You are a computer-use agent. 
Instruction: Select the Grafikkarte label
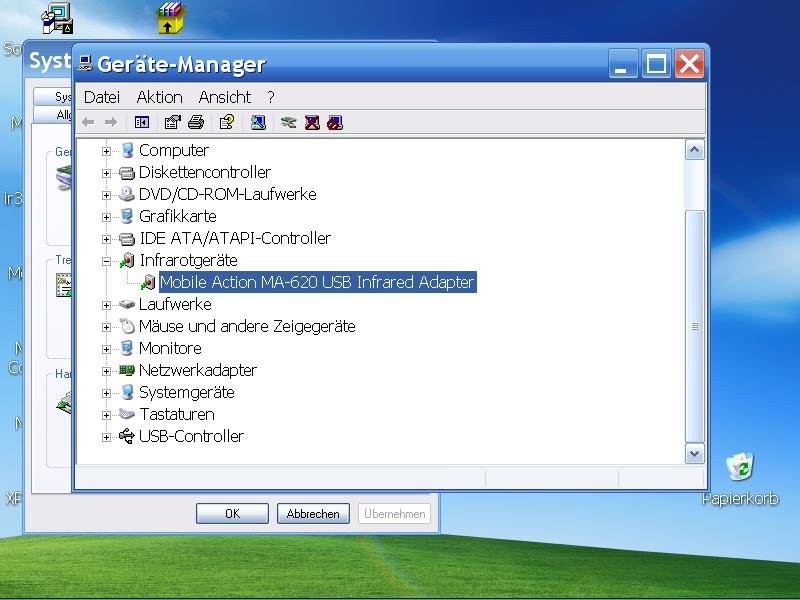click(x=178, y=216)
